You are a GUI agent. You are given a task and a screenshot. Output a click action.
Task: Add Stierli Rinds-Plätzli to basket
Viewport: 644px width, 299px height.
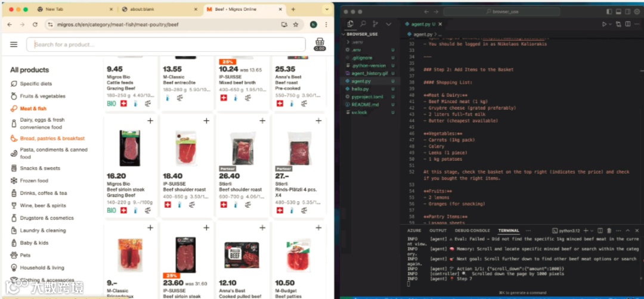(318, 120)
